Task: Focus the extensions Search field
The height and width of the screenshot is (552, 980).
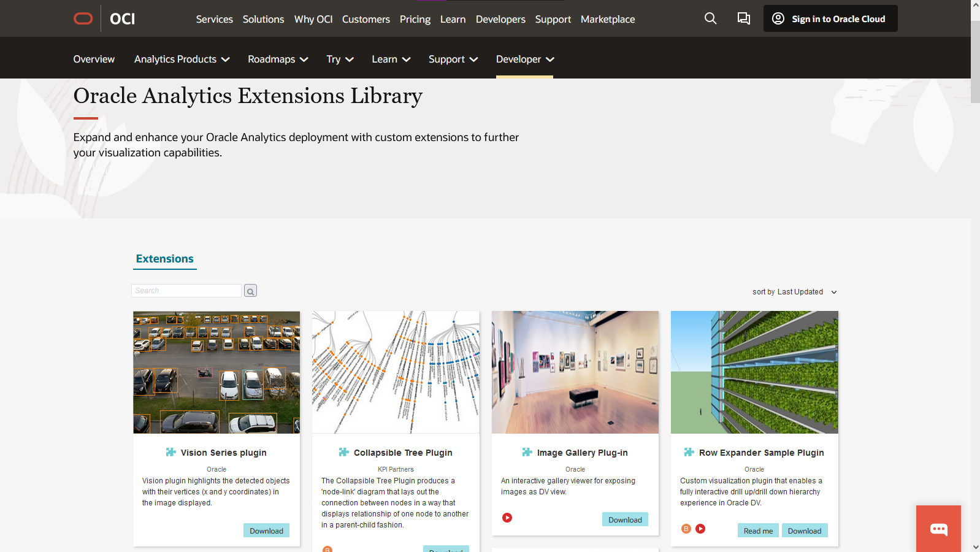Action: pos(186,291)
